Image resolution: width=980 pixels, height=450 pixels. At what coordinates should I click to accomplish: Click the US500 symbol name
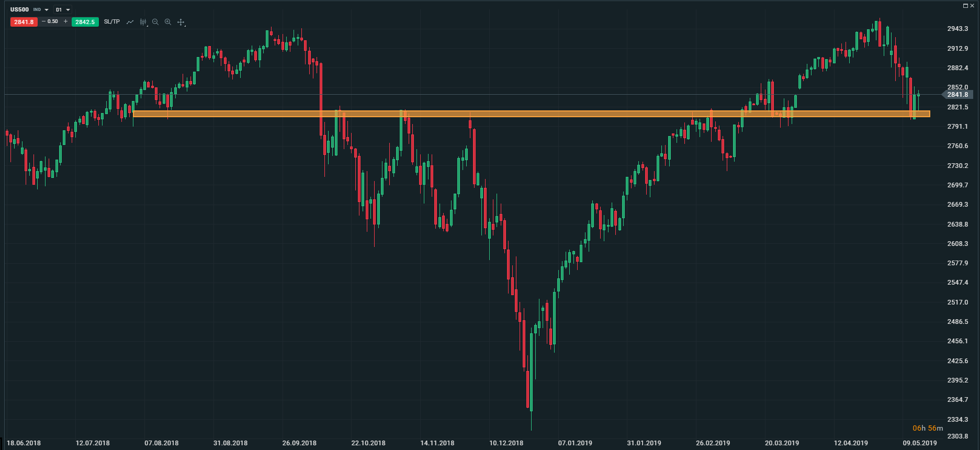pyautogui.click(x=20, y=9)
